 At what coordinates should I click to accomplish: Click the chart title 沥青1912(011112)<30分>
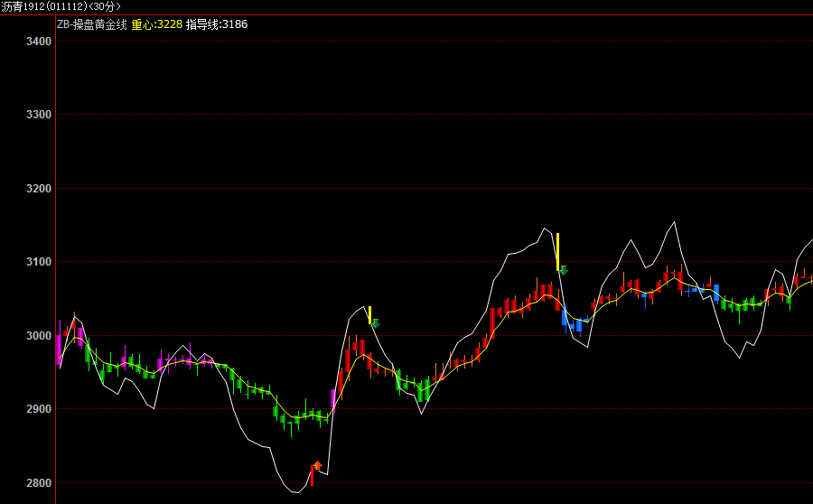61,6
